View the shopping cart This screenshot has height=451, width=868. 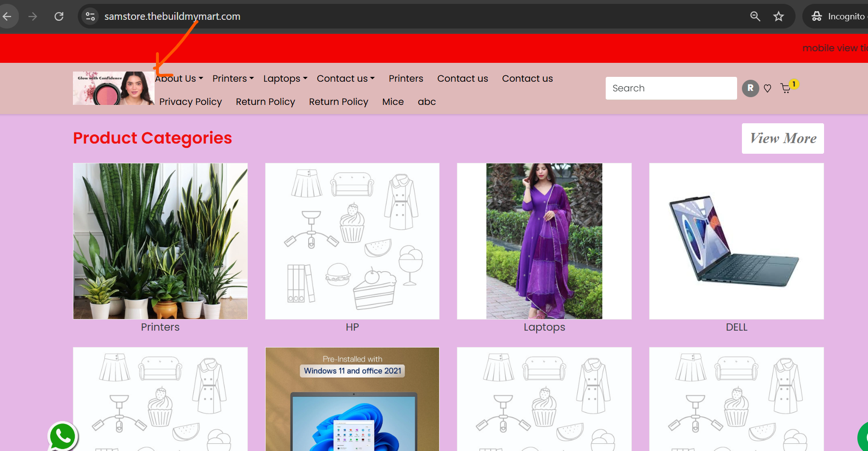click(786, 87)
